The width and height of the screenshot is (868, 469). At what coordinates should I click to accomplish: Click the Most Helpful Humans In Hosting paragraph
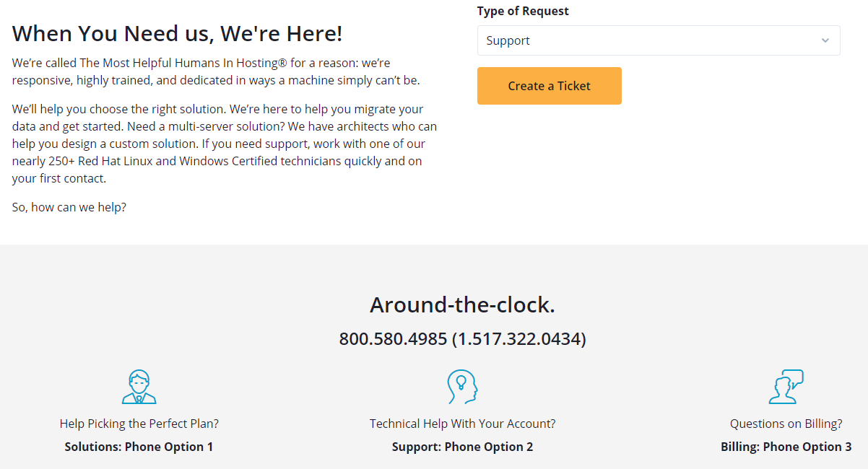point(216,71)
